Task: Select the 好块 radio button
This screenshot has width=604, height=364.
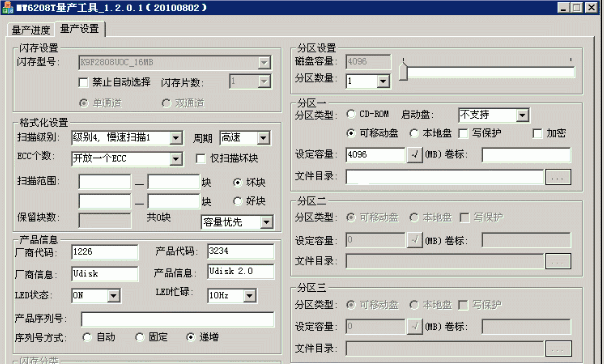Action: point(238,201)
